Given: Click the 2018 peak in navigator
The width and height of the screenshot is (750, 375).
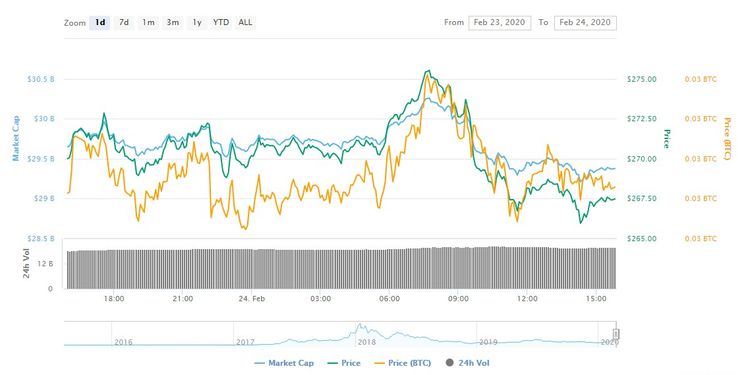Looking at the screenshot, I should (359, 327).
